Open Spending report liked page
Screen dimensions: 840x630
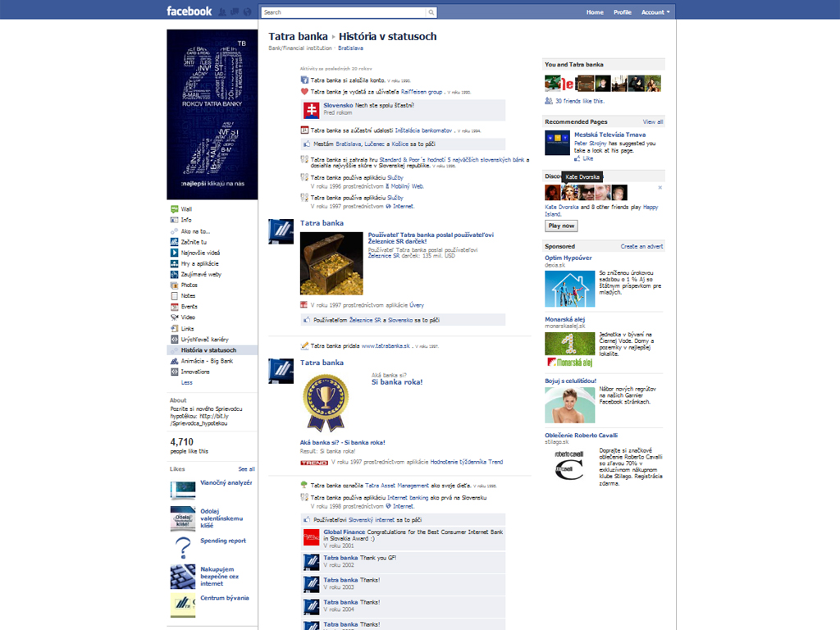click(x=223, y=541)
